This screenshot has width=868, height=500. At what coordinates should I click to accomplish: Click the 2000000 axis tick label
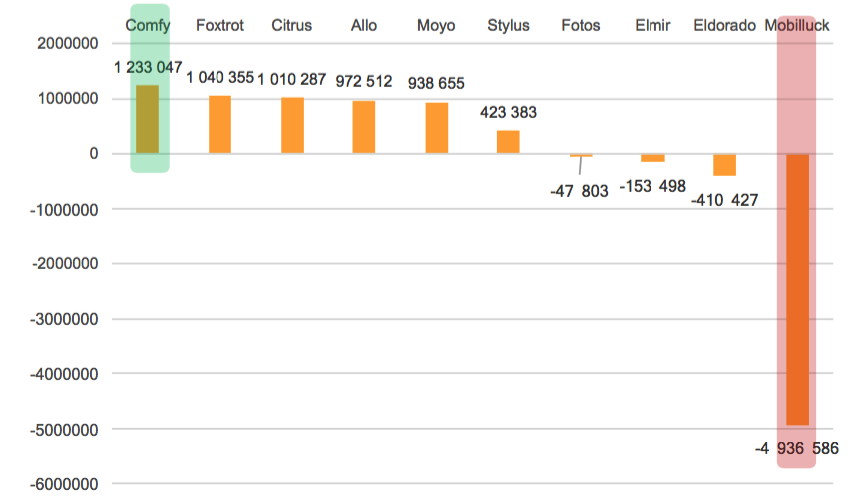click(x=66, y=44)
